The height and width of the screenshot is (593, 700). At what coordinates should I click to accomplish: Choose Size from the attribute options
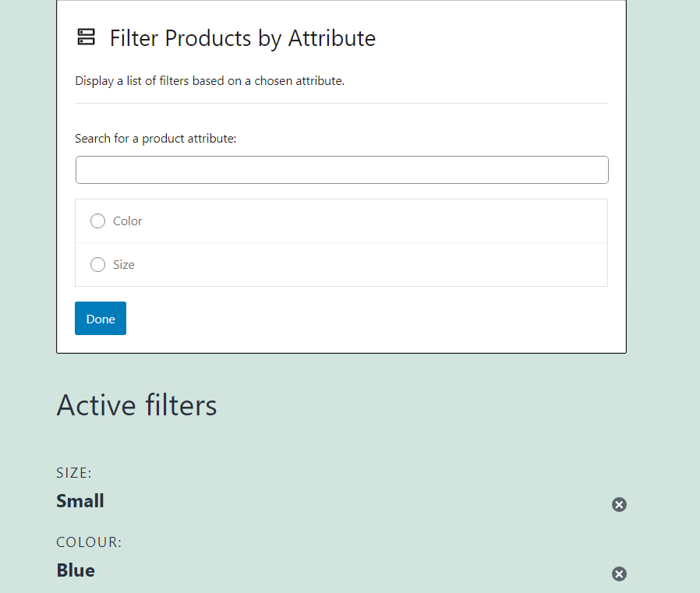pyautogui.click(x=123, y=264)
